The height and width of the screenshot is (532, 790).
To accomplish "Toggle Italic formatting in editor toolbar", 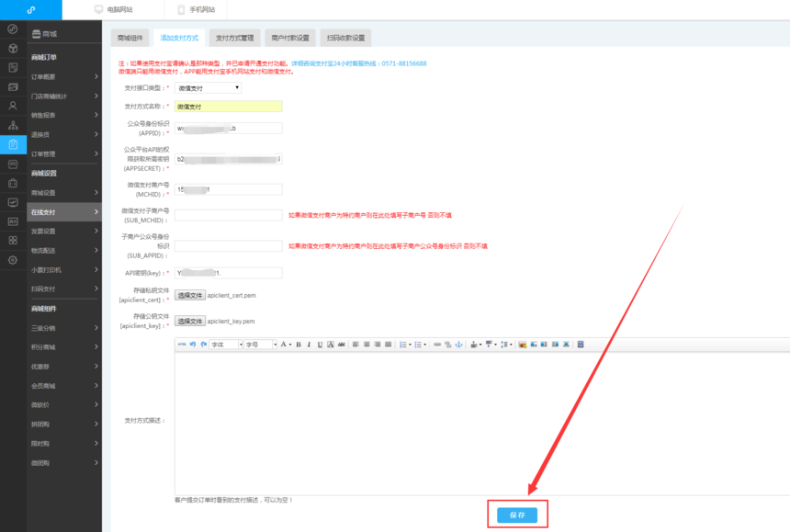I will point(309,344).
